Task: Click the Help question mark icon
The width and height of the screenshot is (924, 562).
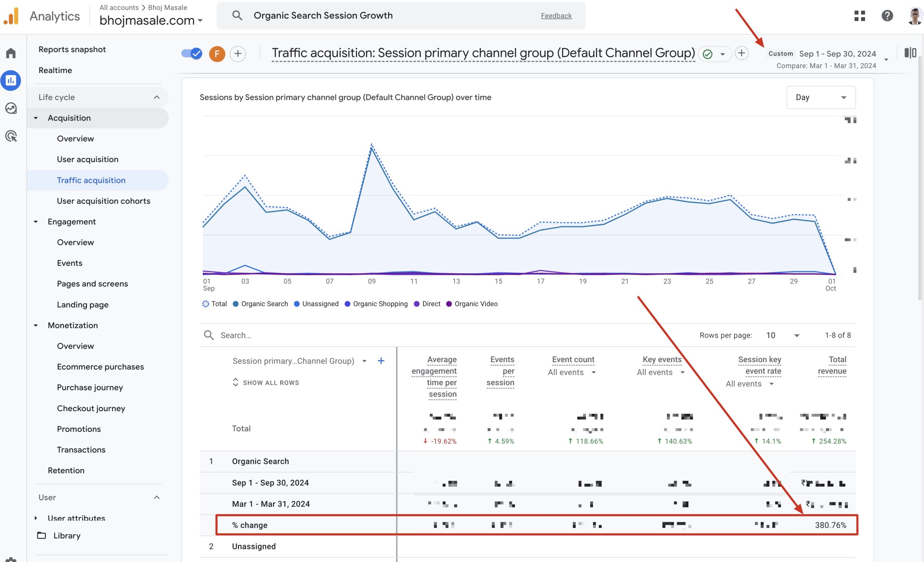Action: click(x=887, y=16)
